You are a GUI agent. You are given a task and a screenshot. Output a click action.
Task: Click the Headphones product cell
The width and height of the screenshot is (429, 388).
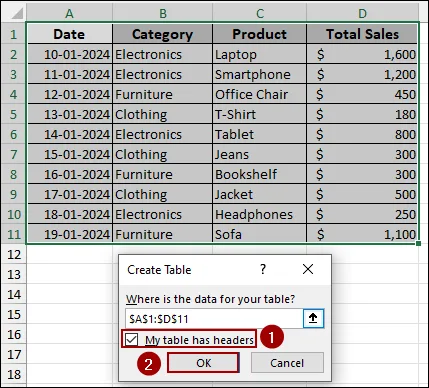point(260,214)
